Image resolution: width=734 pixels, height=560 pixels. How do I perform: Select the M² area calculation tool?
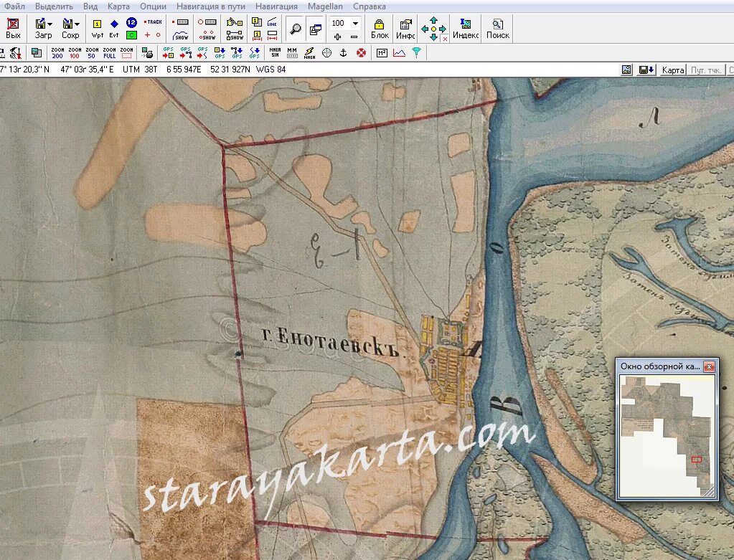click(382, 53)
